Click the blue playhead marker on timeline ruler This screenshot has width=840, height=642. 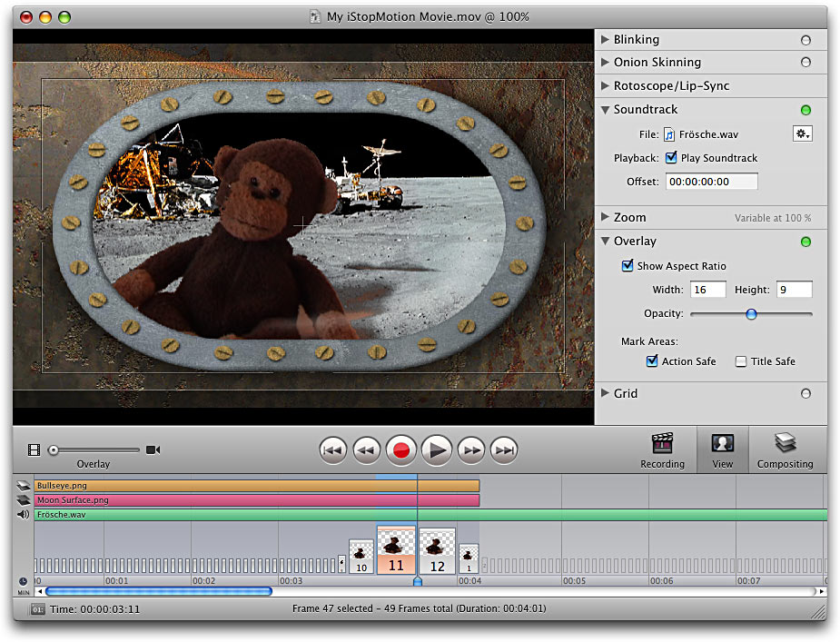tap(418, 581)
